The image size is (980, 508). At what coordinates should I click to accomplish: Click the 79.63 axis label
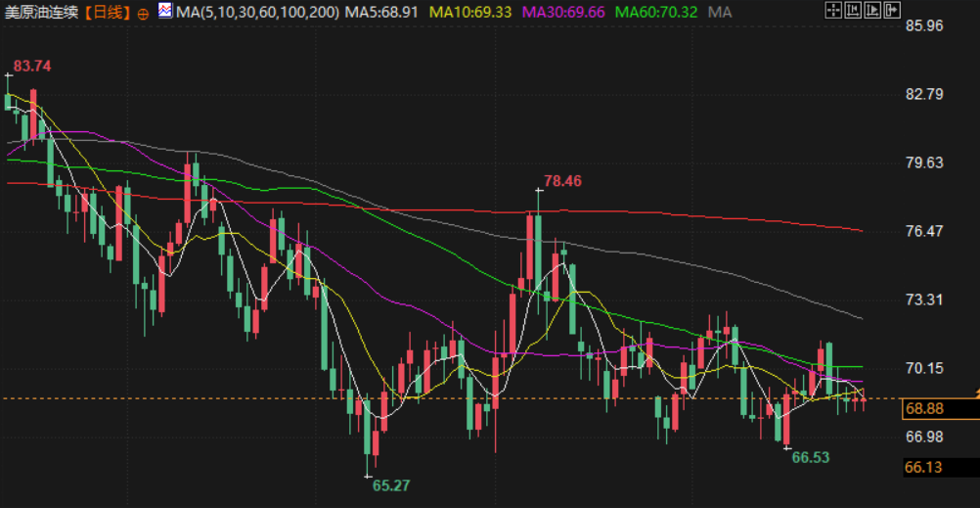coord(923,162)
